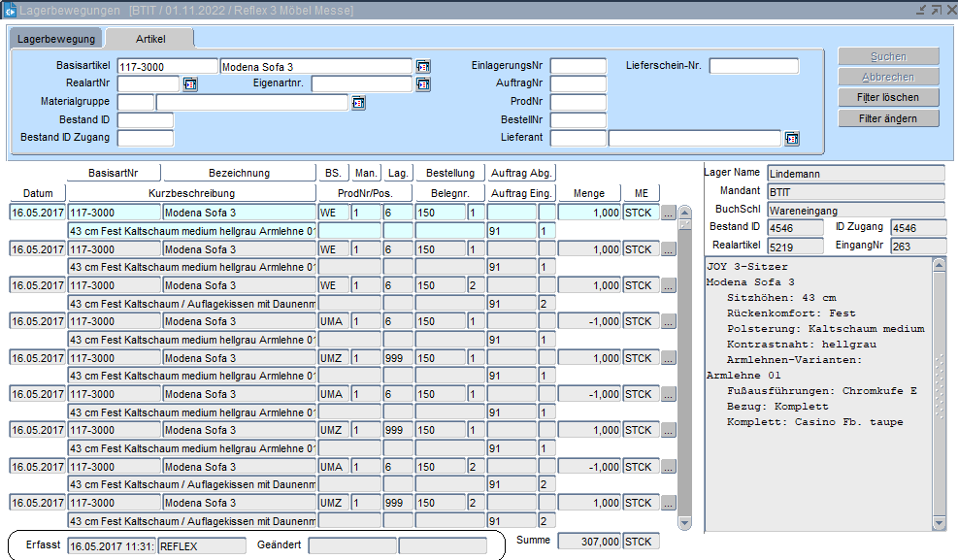Click the application icon in title bar
This screenshot has height=560, width=958.
(x=9, y=10)
